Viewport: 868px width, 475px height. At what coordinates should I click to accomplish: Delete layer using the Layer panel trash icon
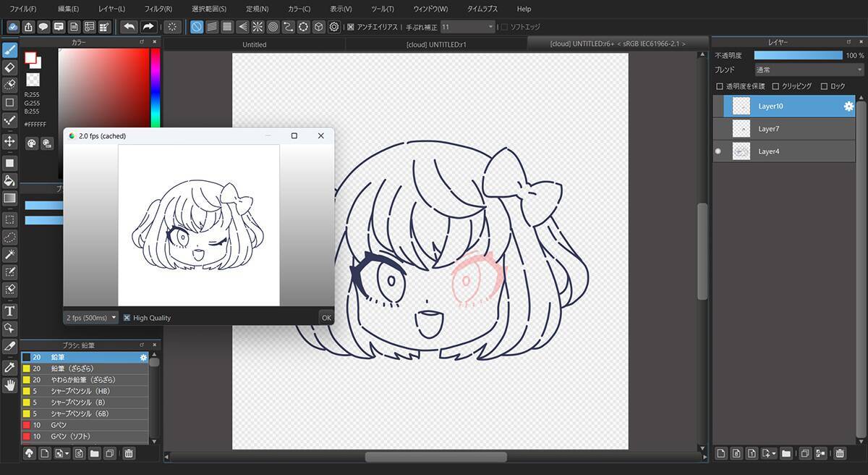click(840, 454)
